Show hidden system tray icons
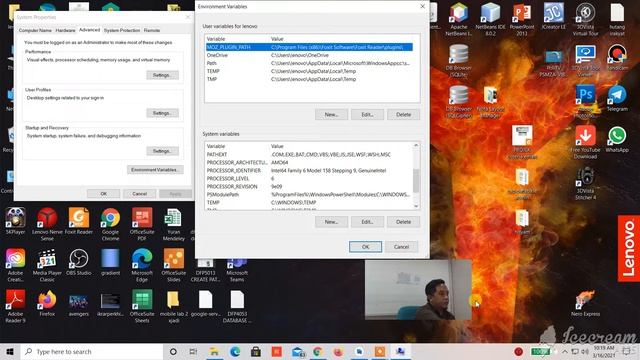This screenshot has width=640, height=360. [565, 351]
